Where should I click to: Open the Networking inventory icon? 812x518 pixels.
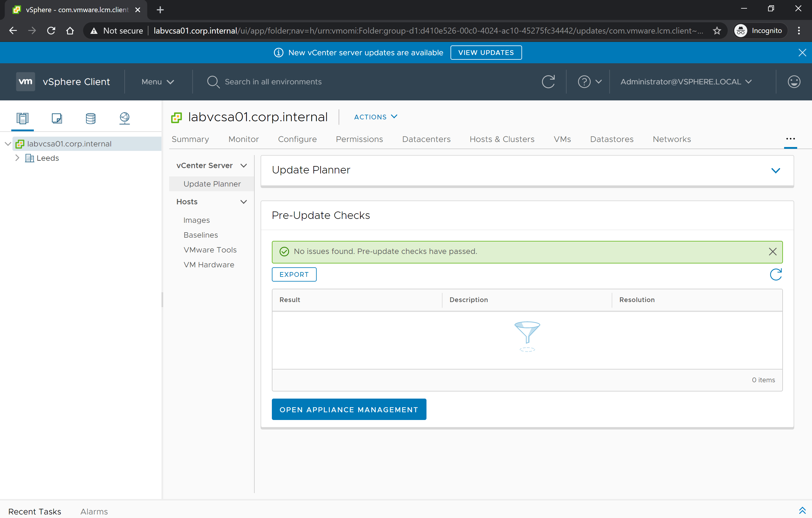[124, 118]
